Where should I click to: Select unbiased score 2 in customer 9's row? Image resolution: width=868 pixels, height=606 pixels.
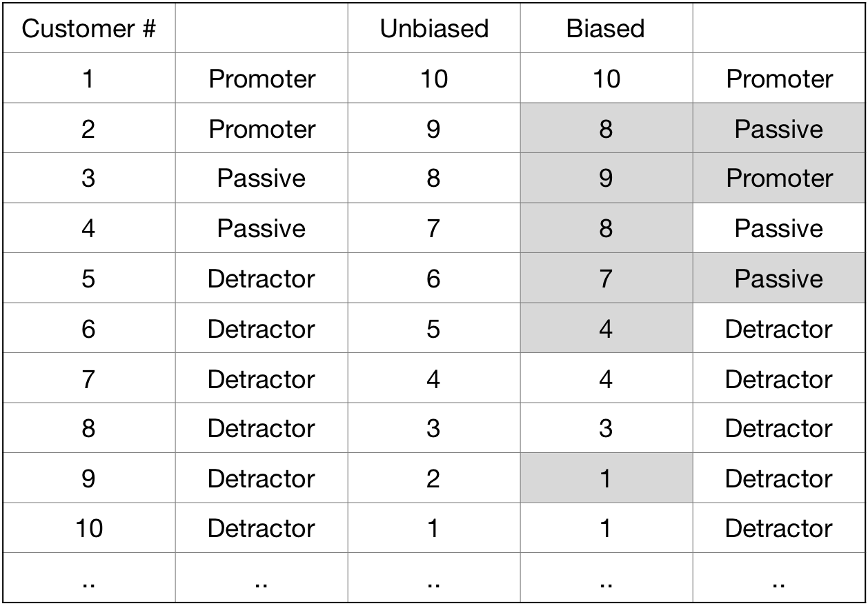point(434,478)
